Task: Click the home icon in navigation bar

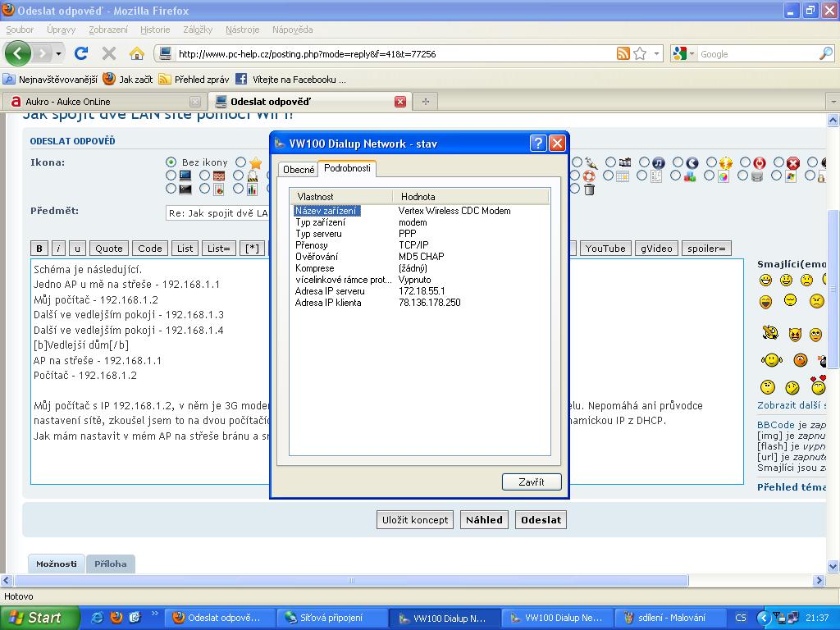Action: point(137,53)
